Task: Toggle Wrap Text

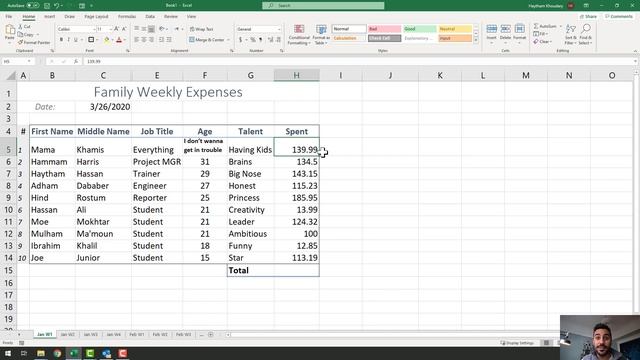Action: pyautogui.click(x=201, y=29)
